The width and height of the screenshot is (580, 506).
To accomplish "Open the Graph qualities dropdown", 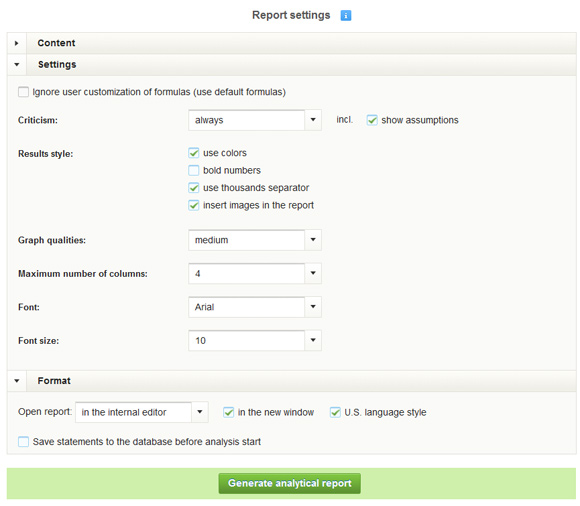I will click(255, 240).
